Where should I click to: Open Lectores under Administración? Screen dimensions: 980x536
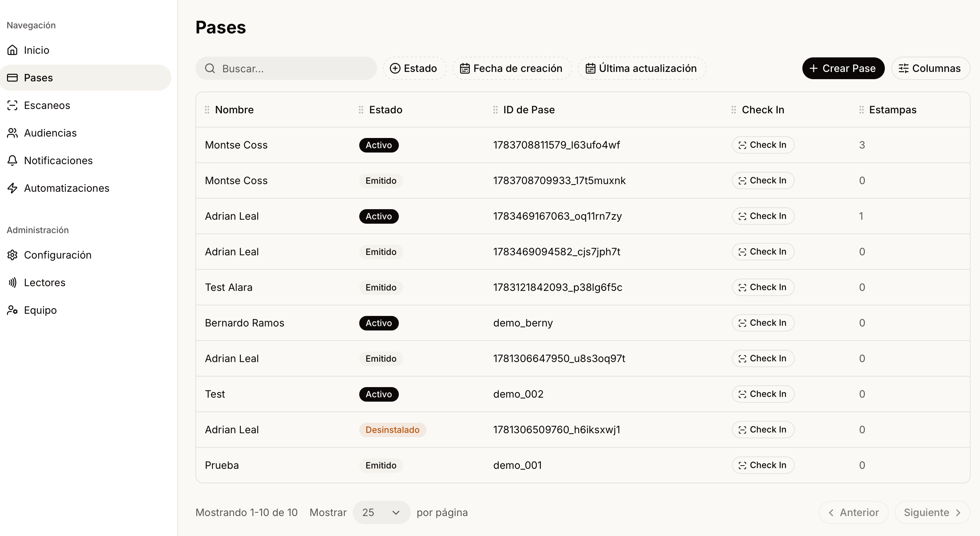click(86, 282)
